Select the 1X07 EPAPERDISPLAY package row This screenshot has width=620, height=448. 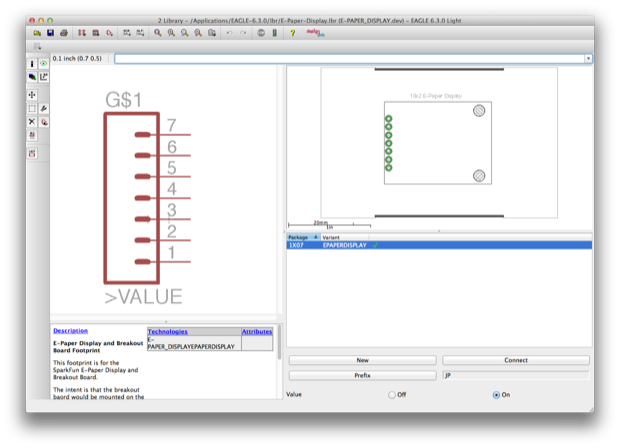439,245
